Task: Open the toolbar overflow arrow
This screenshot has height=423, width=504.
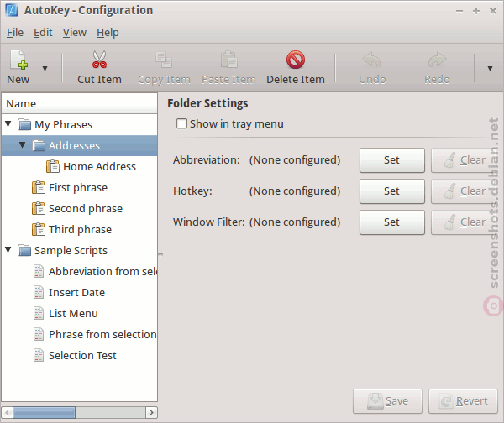Action: [490, 69]
